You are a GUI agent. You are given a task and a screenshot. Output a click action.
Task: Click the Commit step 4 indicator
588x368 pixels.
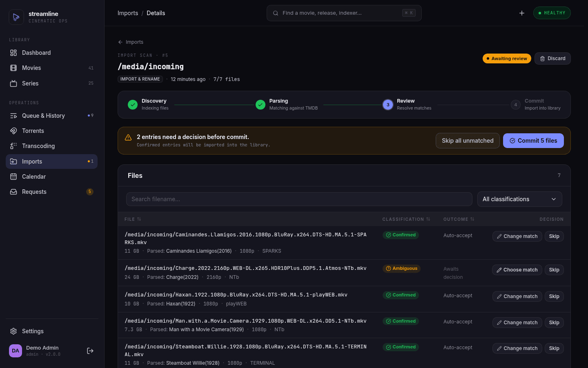pyautogui.click(x=516, y=105)
